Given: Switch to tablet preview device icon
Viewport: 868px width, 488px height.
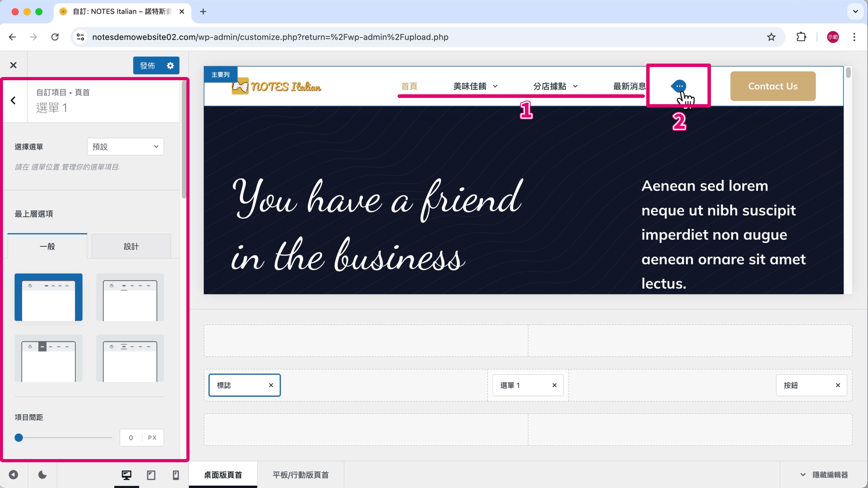Looking at the screenshot, I should 151,475.
